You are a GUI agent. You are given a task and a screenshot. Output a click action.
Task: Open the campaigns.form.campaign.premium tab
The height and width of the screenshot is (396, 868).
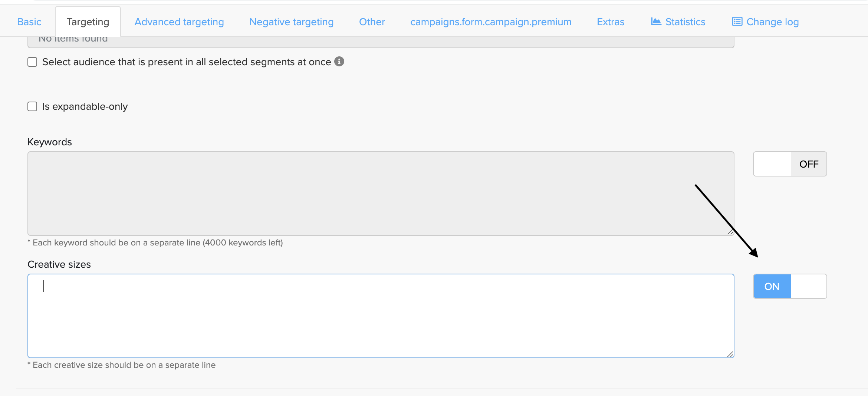pos(491,22)
